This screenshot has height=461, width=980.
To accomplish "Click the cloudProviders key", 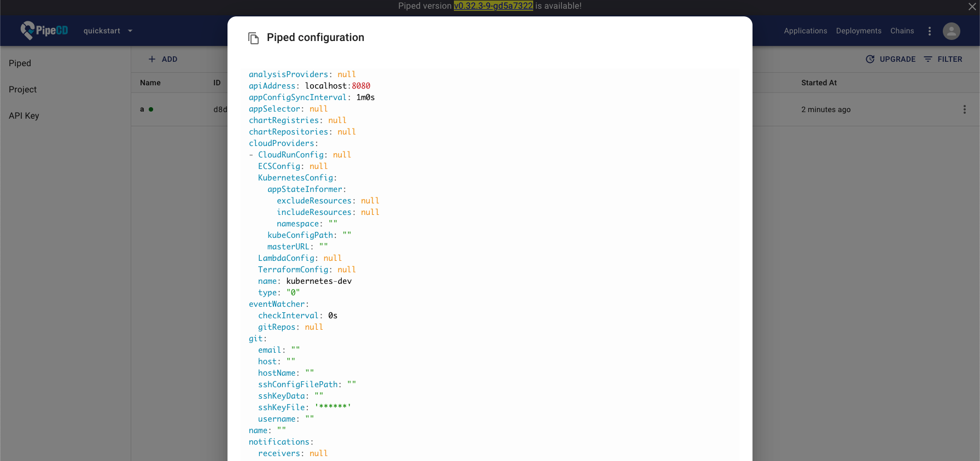I will click(x=282, y=143).
